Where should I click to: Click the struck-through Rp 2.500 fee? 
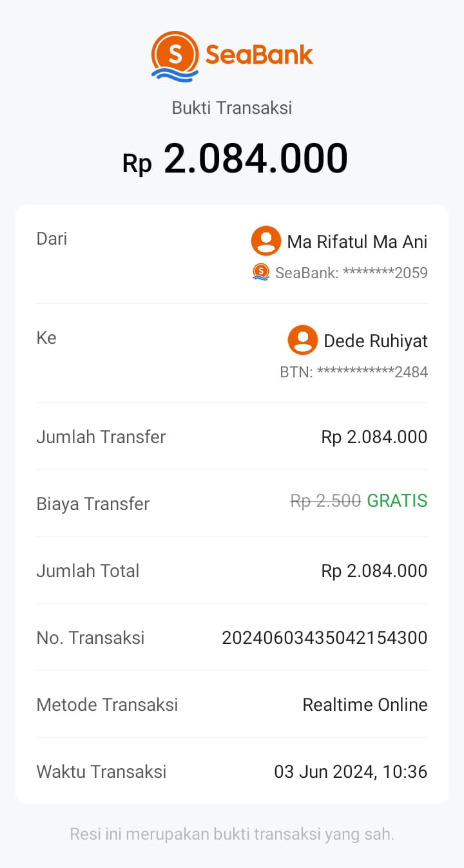coord(325,501)
